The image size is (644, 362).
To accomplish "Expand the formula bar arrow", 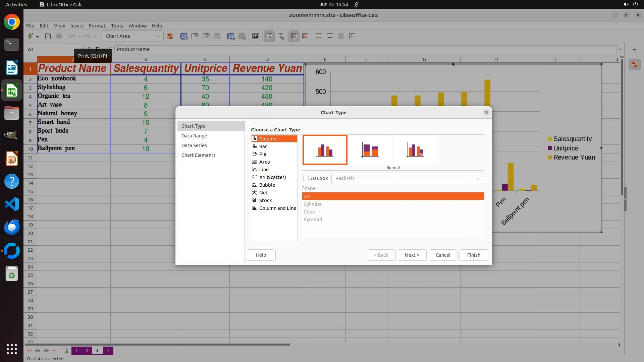I will [x=620, y=49].
